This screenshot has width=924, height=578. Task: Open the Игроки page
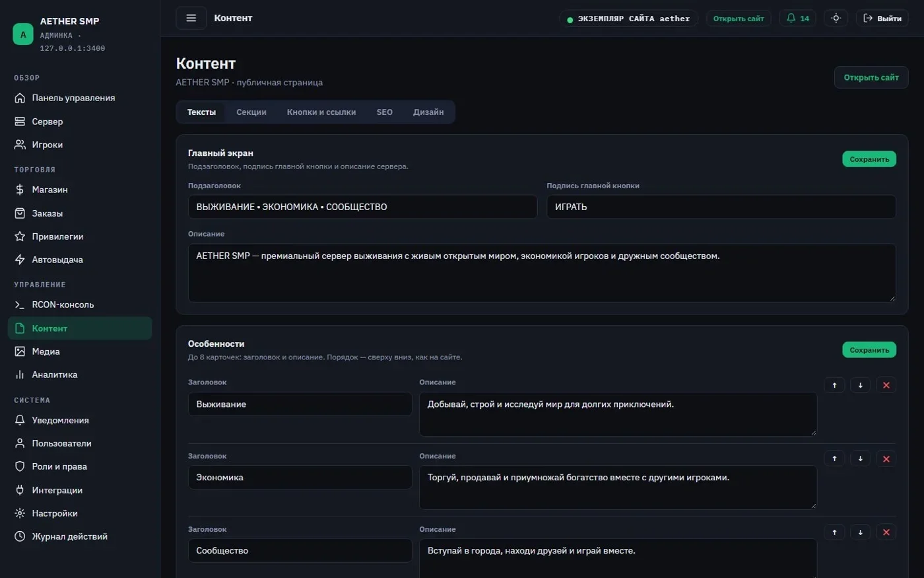coord(80,145)
